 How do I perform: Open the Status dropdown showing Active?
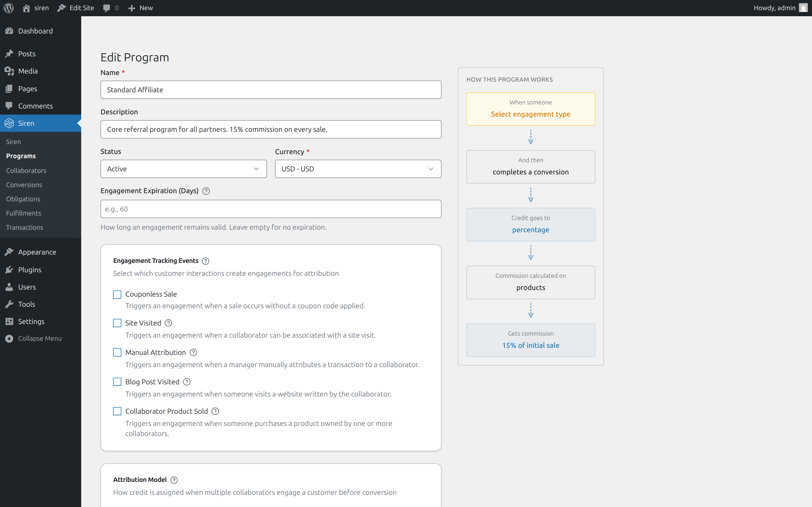point(183,169)
